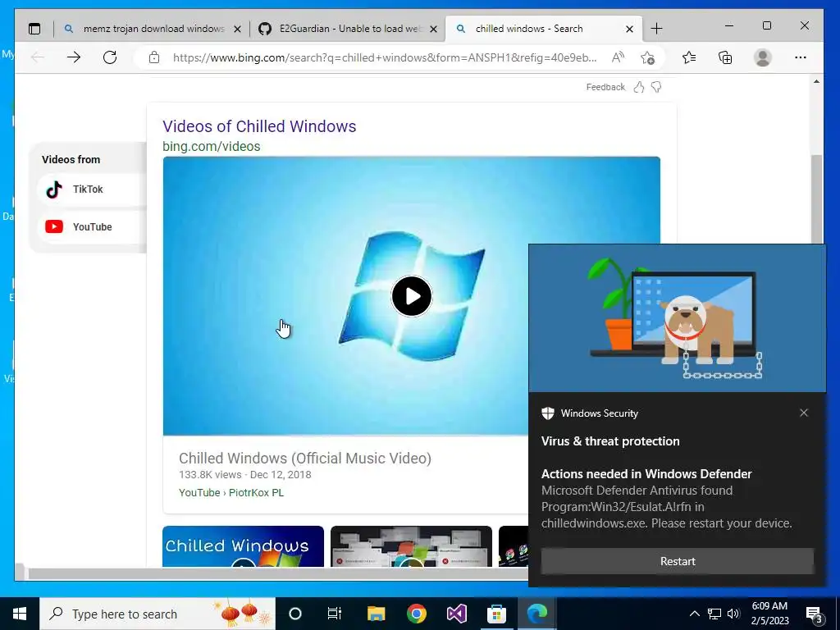Open Microsoft Store from taskbar
Viewport: 840px width, 630px height.
click(x=496, y=614)
